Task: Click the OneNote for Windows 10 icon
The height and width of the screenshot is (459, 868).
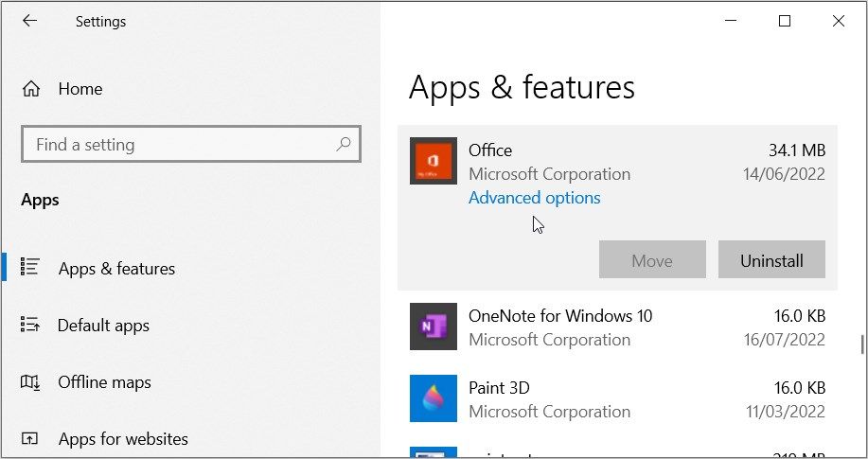Action: 434,327
